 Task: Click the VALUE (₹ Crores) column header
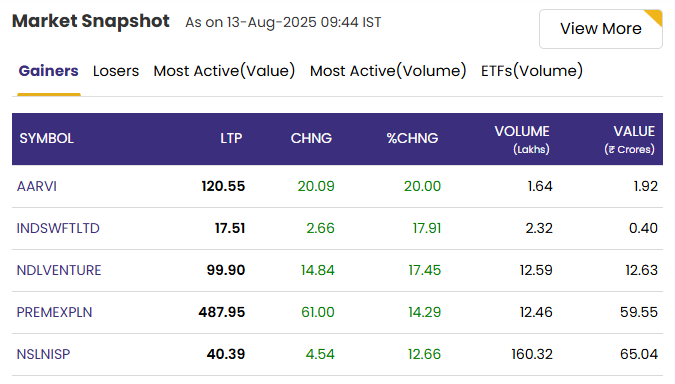point(629,139)
